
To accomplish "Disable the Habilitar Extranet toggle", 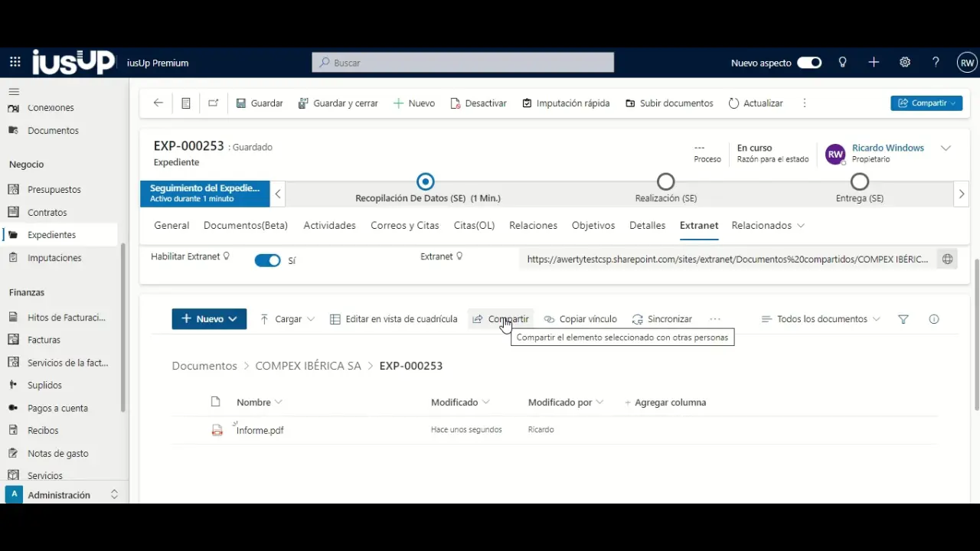I will (x=267, y=261).
